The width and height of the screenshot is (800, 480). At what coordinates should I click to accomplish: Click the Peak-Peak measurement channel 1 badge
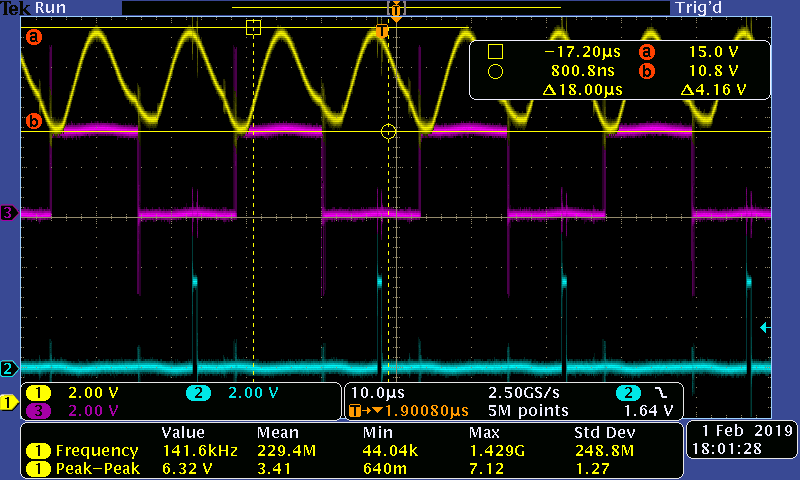[x=38, y=468]
